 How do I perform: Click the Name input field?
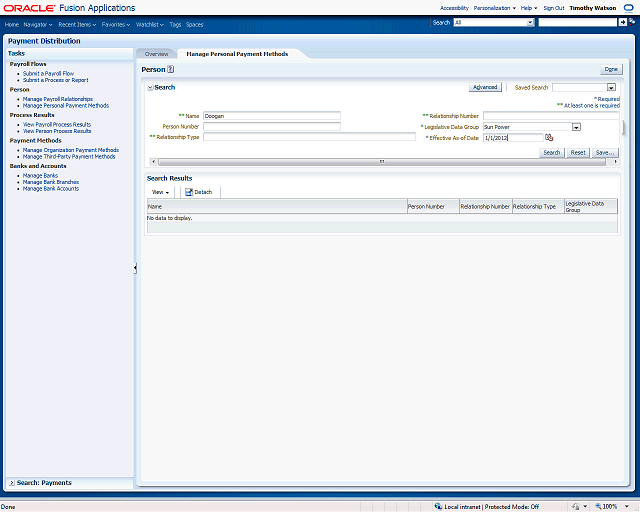click(x=272, y=116)
